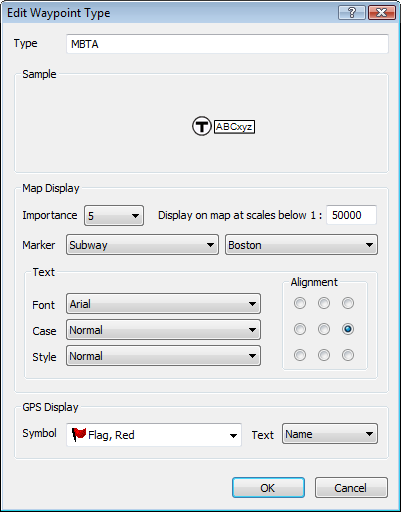The height and width of the screenshot is (512, 401).
Task: Click the MBTA subway T marker sample icon
Action: click(x=202, y=126)
